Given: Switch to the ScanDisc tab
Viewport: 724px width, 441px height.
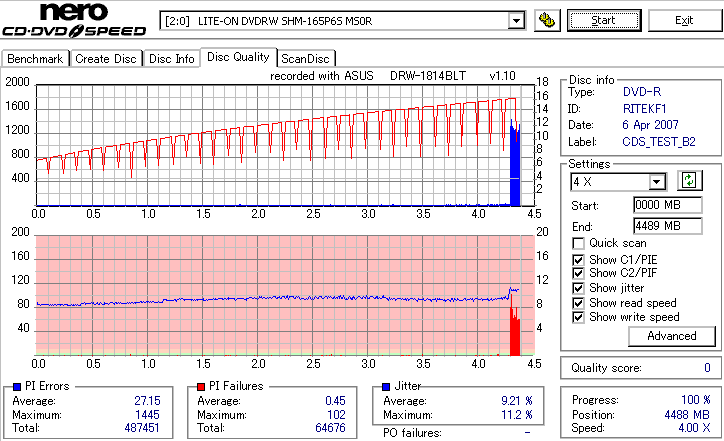Looking at the screenshot, I should [x=305, y=59].
